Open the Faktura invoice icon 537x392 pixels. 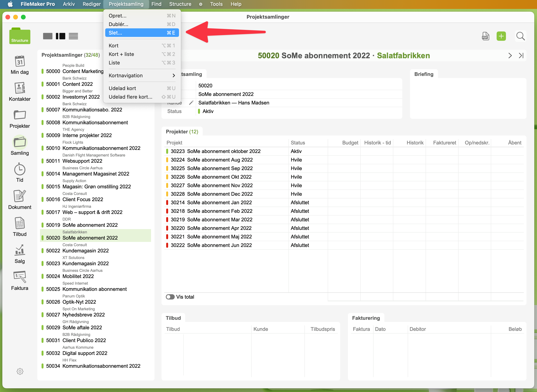tap(20, 277)
